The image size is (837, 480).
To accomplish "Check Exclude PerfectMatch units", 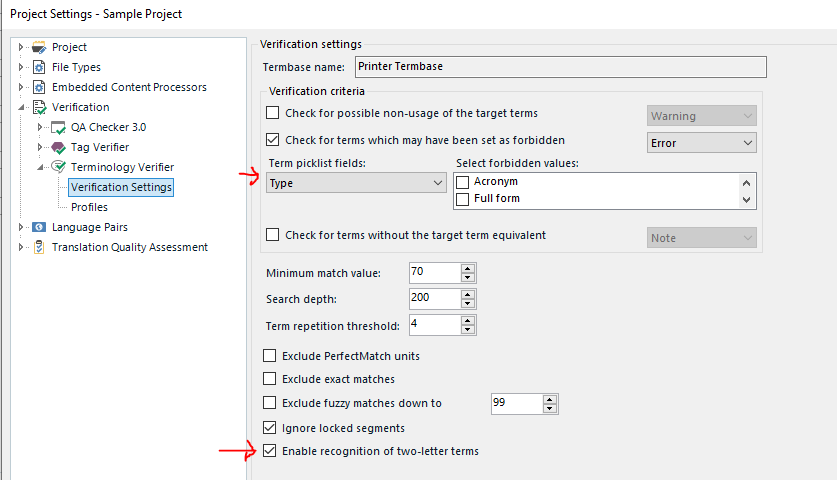I will [270, 356].
